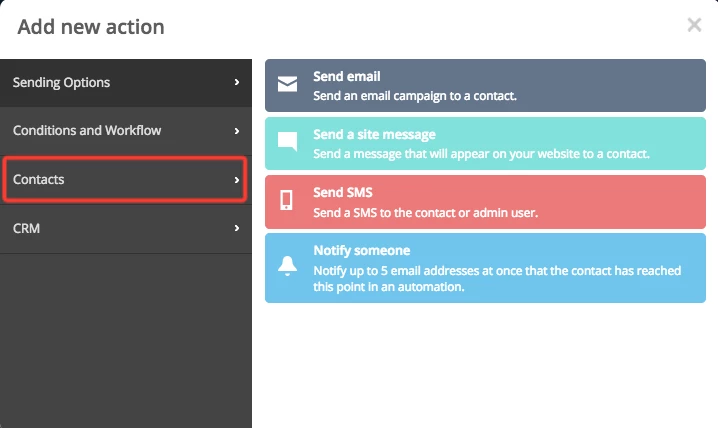Choose the Send email action title
The height and width of the screenshot is (428, 718).
347,76
